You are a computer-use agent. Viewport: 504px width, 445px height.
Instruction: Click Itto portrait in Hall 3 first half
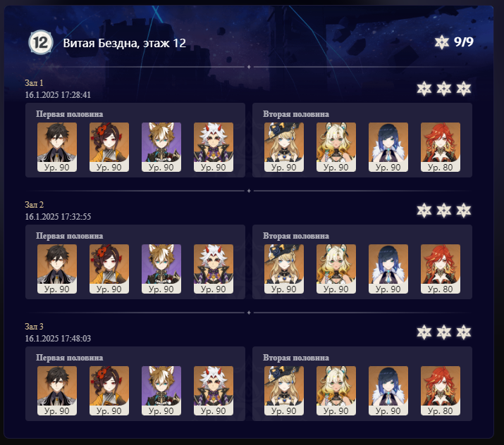[214, 391]
